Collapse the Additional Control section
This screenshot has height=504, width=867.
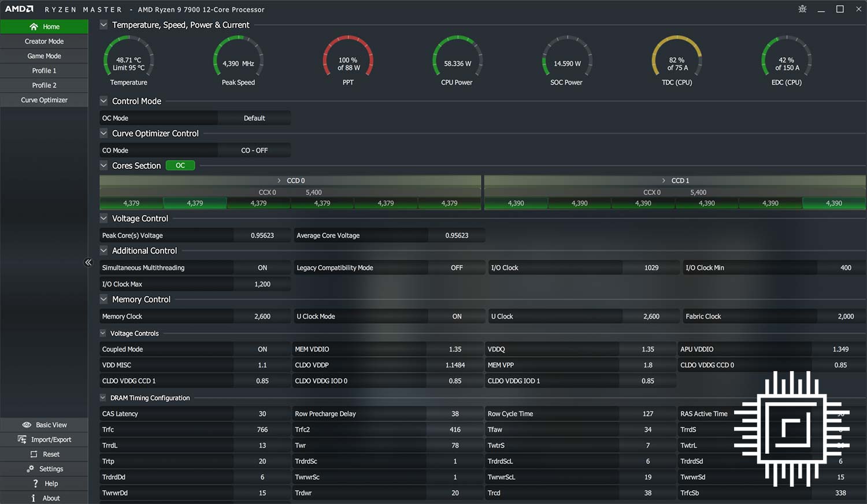click(103, 250)
